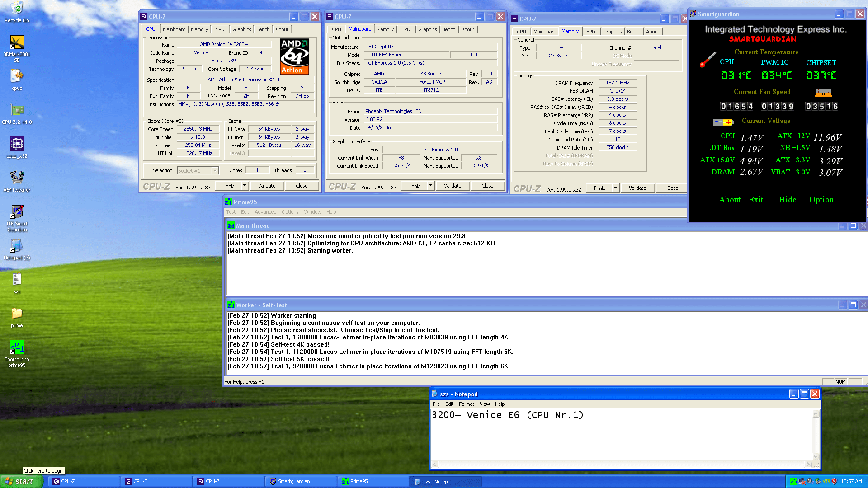
Task: Open the cpuz_x32 desktop icon
Action: (17, 144)
